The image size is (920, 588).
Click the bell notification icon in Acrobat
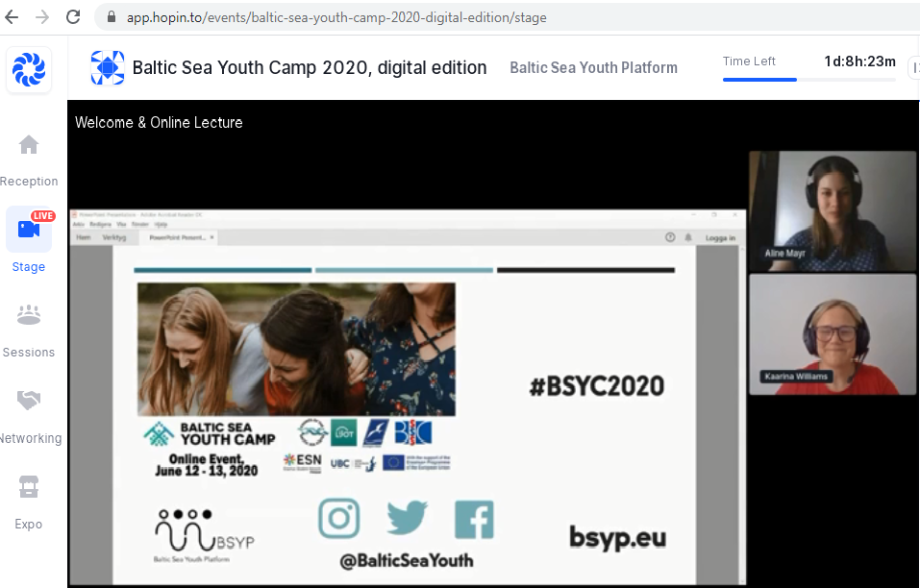tap(688, 237)
